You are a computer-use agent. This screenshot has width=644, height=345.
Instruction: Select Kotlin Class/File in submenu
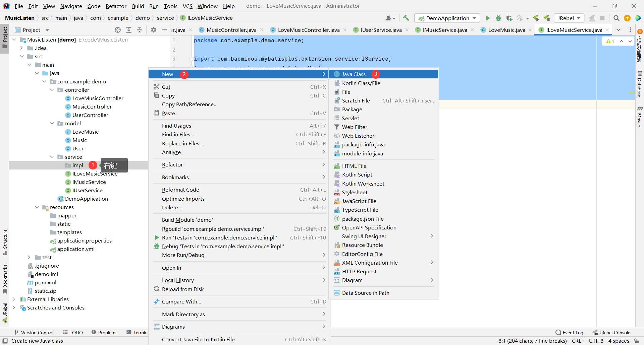point(383,83)
